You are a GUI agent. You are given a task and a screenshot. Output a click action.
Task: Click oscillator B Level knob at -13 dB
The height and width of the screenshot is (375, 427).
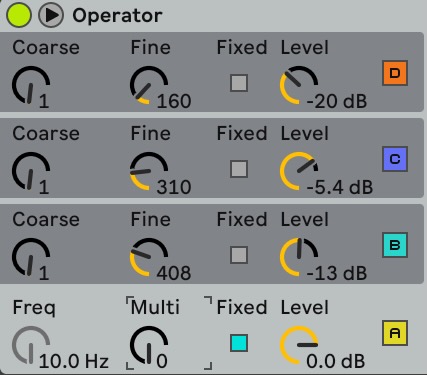[299, 257]
